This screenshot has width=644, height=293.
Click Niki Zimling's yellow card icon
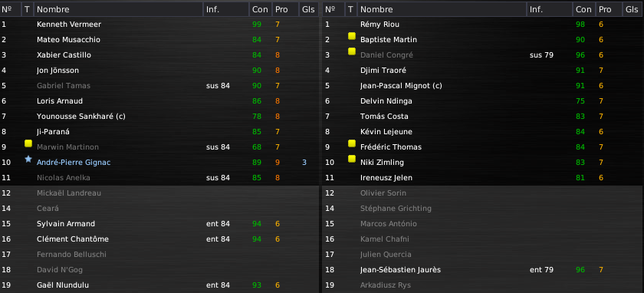point(352,159)
